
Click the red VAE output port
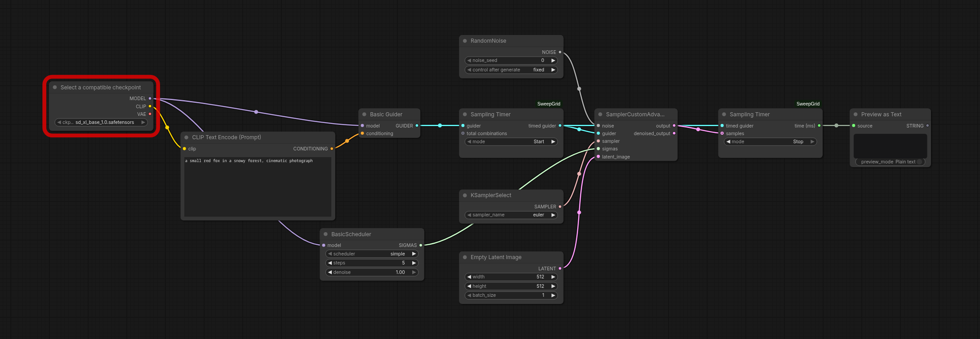coord(150,114)
